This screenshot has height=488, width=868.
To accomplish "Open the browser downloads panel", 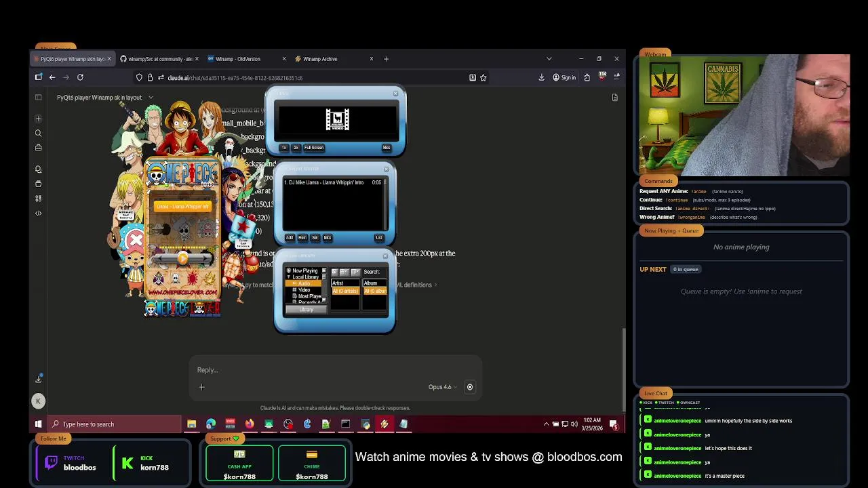I will tap(541, 77).
